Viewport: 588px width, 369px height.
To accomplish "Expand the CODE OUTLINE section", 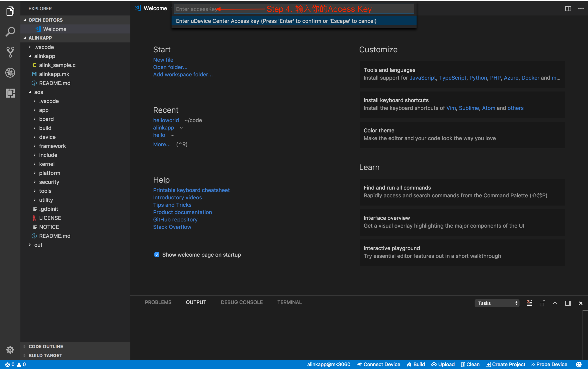I will coord(46,346).
